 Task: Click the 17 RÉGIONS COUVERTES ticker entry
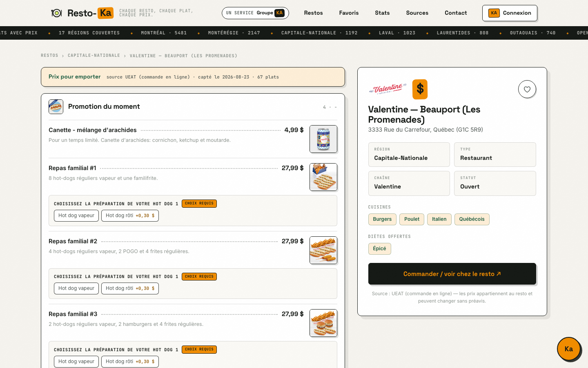(89, 33)
